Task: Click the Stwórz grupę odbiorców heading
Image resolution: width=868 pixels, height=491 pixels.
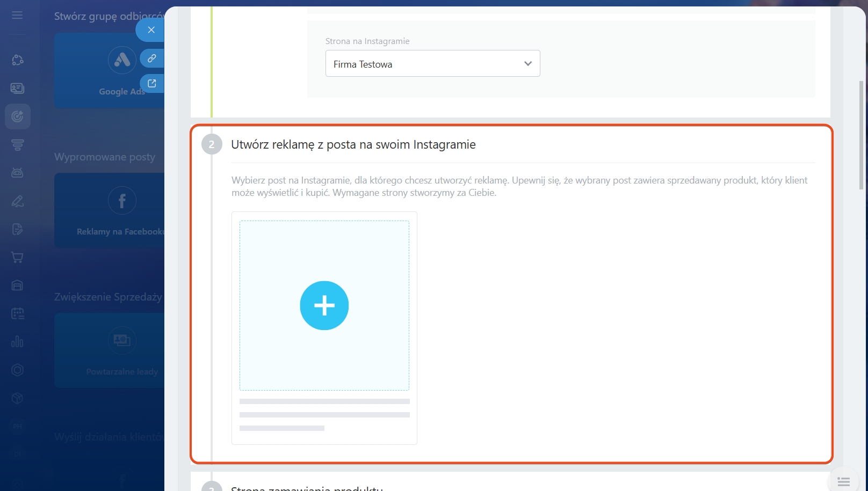Action: coord(109,16)
